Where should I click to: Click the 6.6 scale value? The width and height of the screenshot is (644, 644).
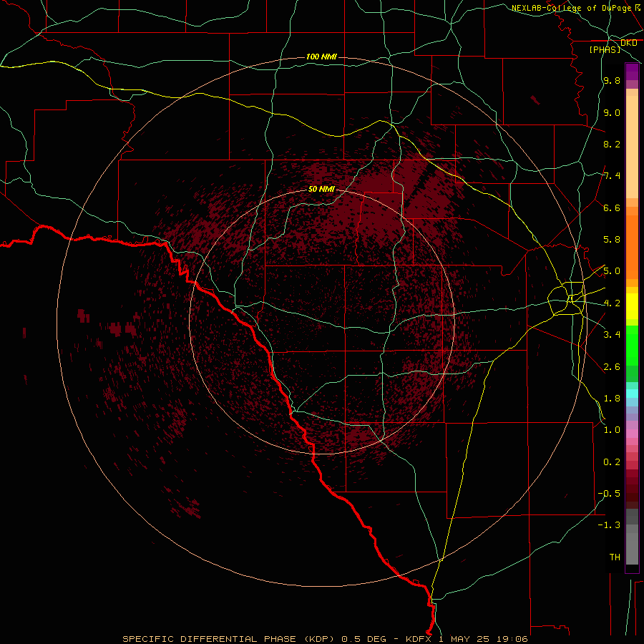pyautogui.click(x=612, y=208)
